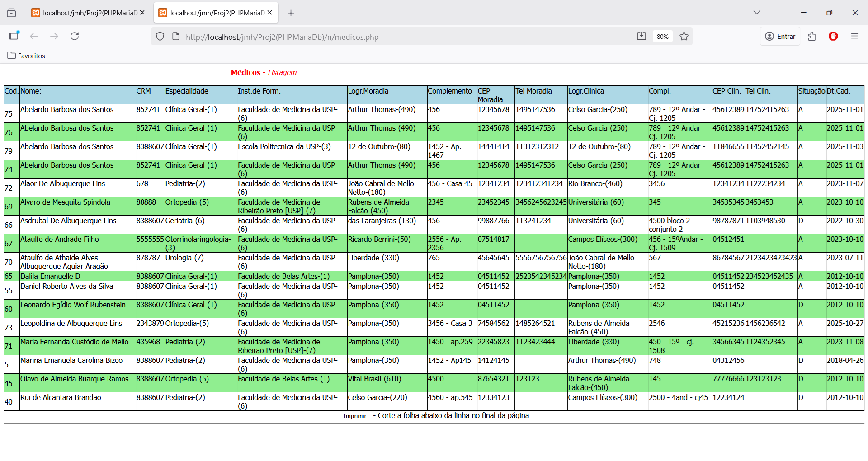The image size is (868, 461).
Task: Select Leonardo Egídio Wolf Rubenstein cell
Action: coord(78,309)
